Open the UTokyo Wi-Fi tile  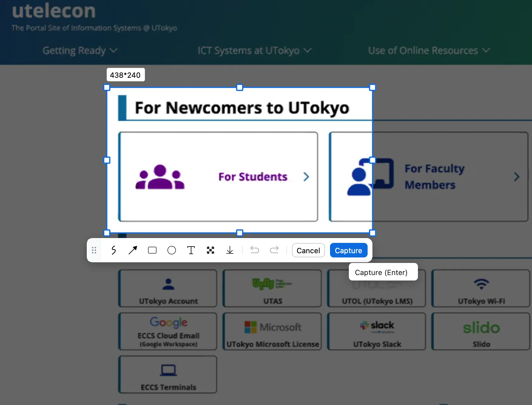[x=481, y=288]
